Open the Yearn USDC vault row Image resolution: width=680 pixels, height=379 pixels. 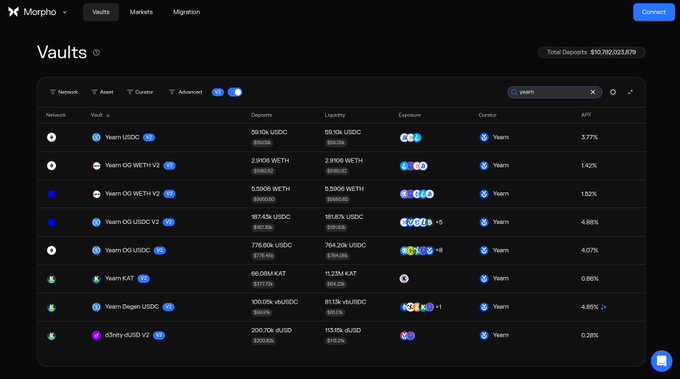341,137
